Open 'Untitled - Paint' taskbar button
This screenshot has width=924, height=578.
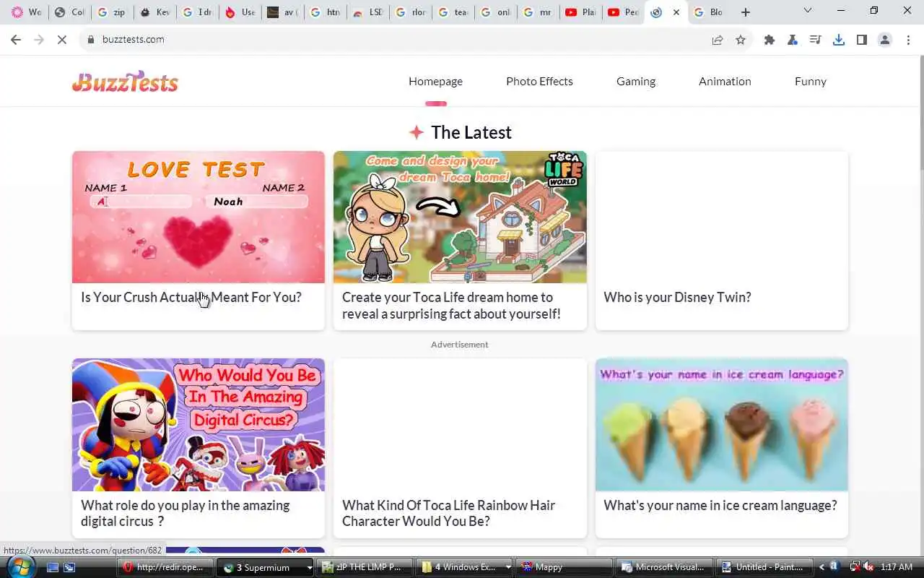coord(764,567)
